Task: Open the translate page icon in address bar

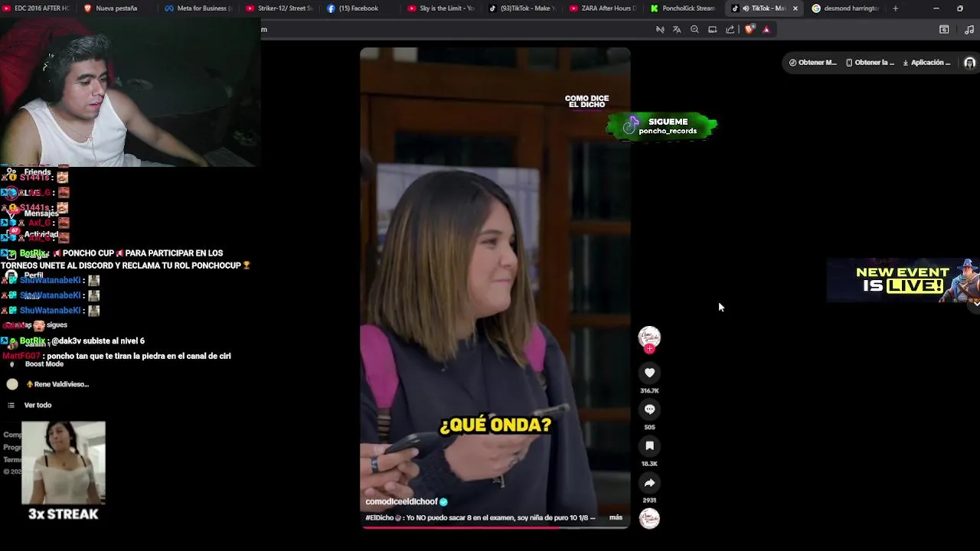Action: pos(677,29)
